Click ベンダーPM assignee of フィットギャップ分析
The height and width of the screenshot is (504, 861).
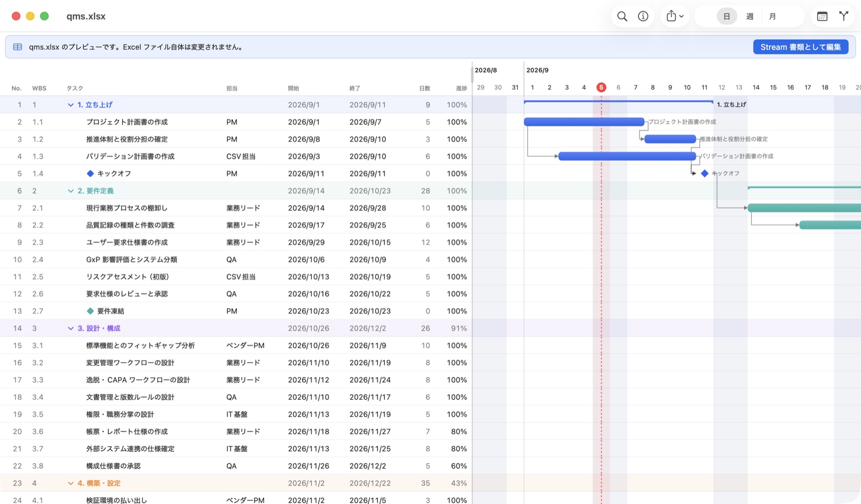(x=245, y=346)
